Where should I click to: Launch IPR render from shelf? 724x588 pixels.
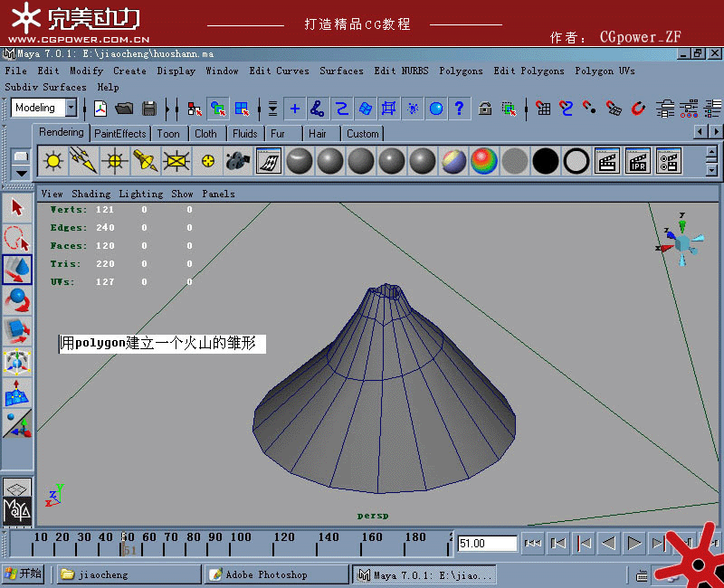pos(638,161)
